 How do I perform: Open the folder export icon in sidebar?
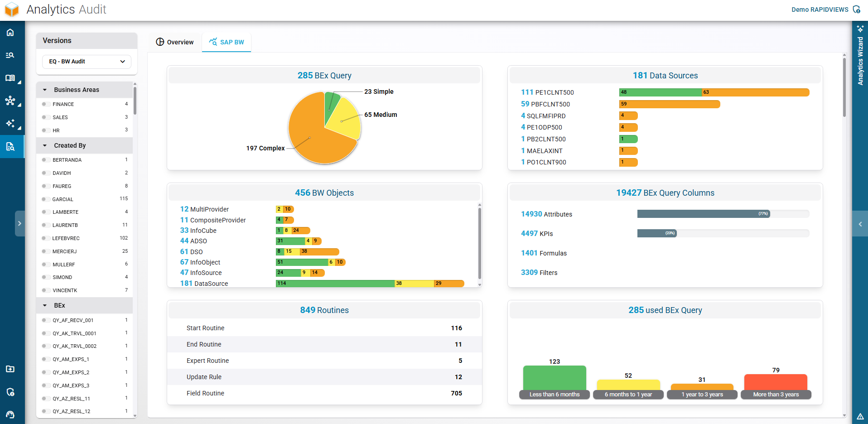click(10, 369)
